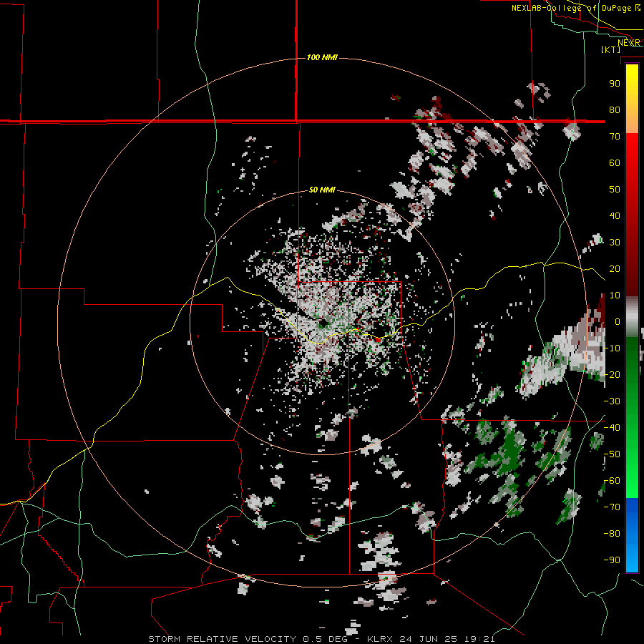Click the 80 knot scale label

coord(615,109)
